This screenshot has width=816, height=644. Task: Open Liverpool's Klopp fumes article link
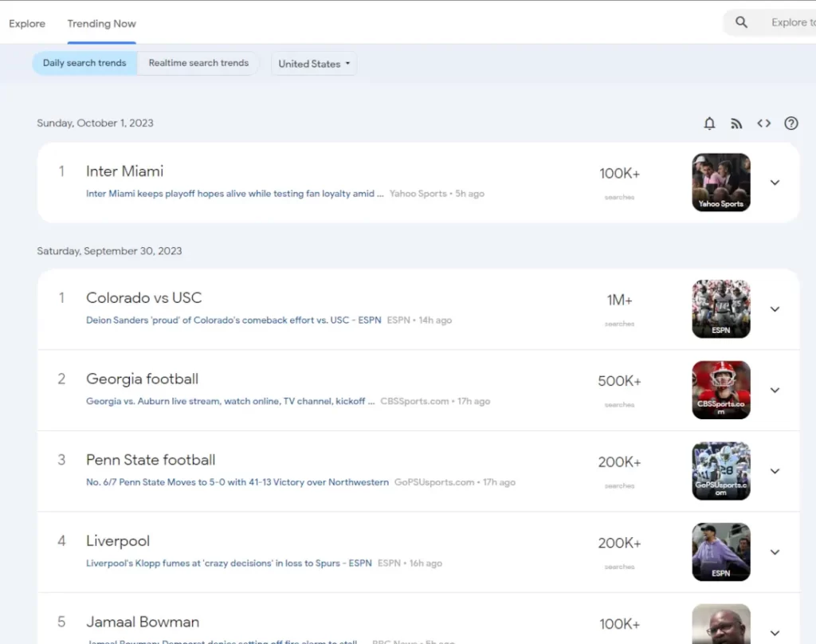pos(229,563)
